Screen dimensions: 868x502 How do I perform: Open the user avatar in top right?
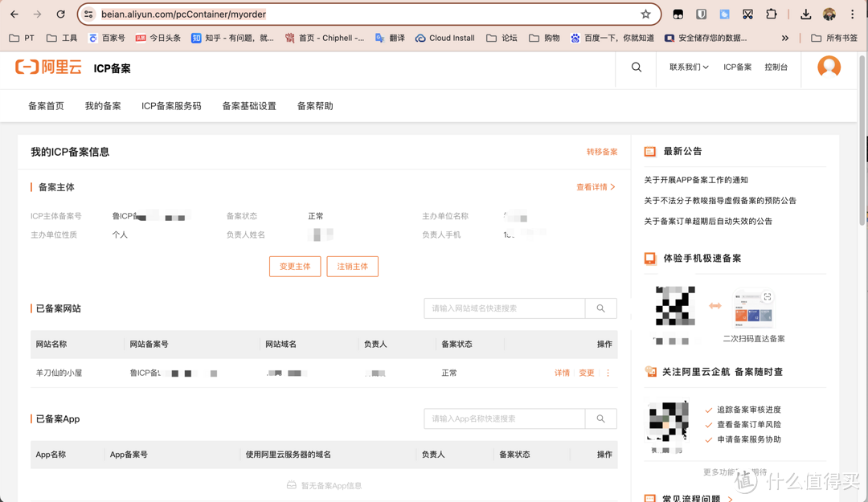[829, 67]
